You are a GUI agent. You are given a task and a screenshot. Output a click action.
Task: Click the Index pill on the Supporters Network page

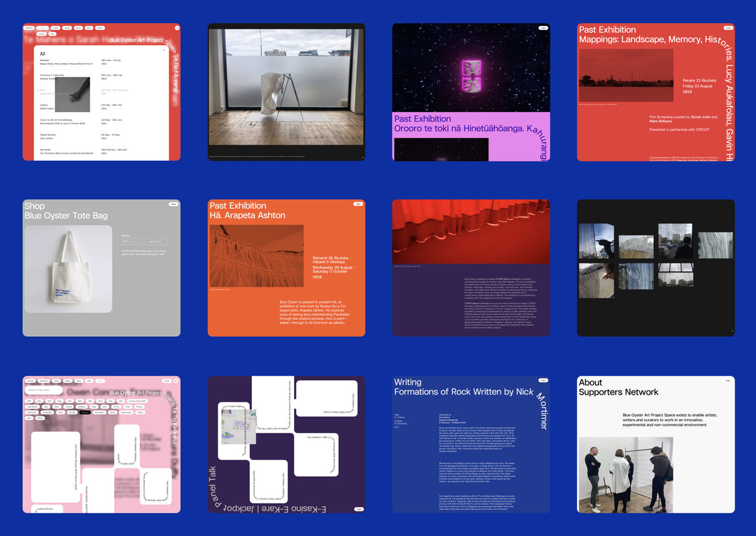click(728, 381)
